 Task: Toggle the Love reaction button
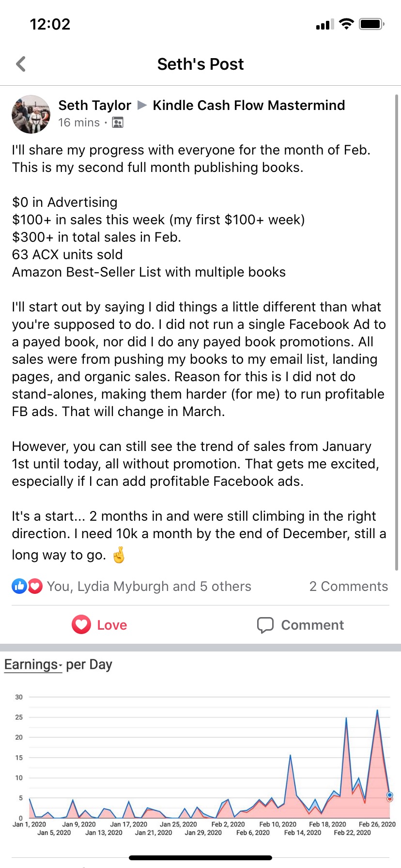(100, 625)
